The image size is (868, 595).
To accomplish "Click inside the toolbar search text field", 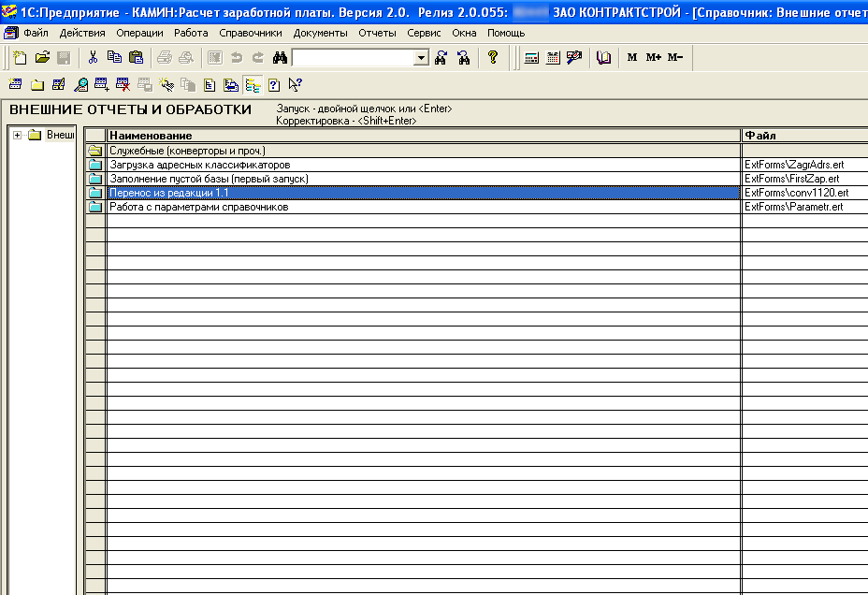I will [352, 58].
